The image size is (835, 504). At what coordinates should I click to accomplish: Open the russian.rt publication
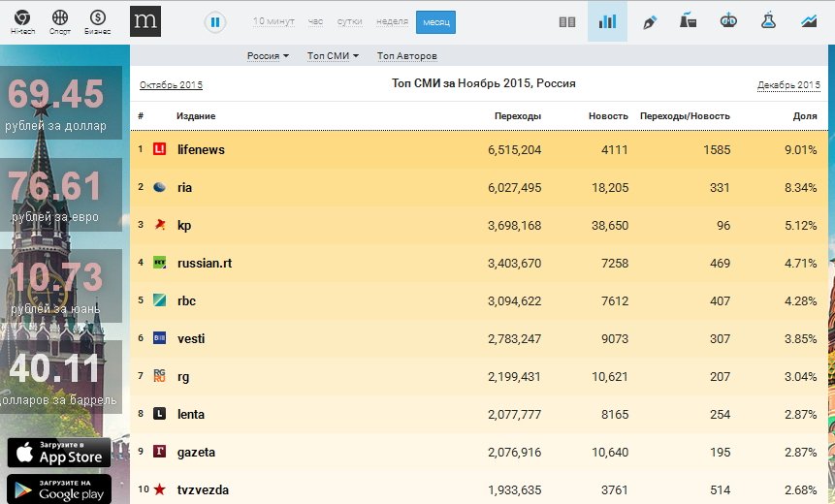[x=205, y=263]
